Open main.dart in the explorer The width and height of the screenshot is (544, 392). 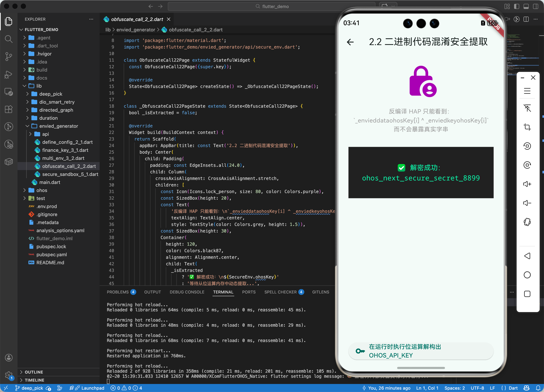click(x=50, y=182)
